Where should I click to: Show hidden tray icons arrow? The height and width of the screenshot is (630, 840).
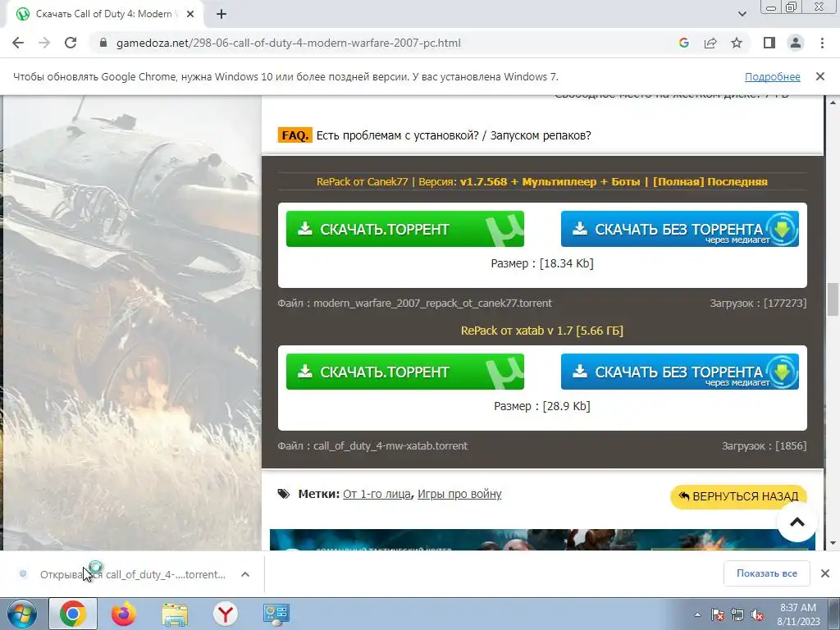[697, 614]
